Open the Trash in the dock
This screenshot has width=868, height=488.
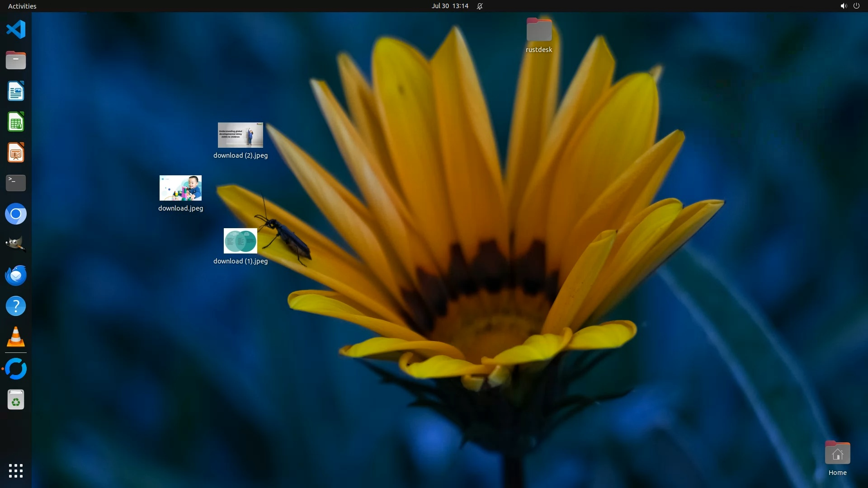point(16,400)
